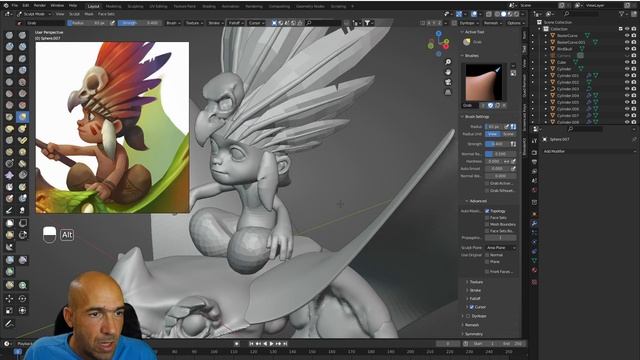Enable Mesh Boundary auto-masking checkbox
Image resolution: width=640 pixels, height=360 pixels.
tap(487, 224)
